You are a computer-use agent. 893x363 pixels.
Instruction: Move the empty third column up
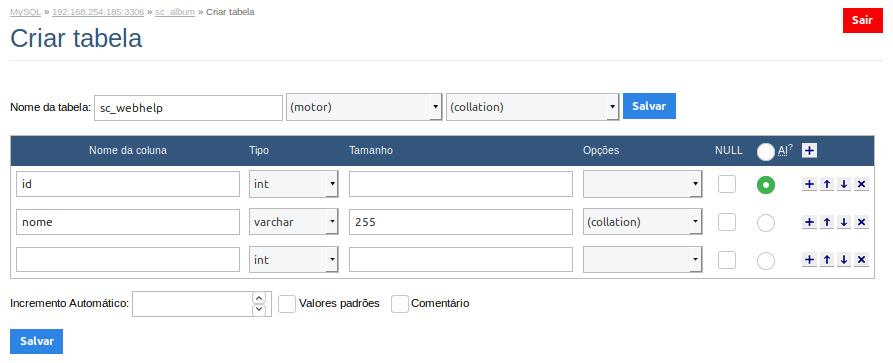click(x=827, y=259)
